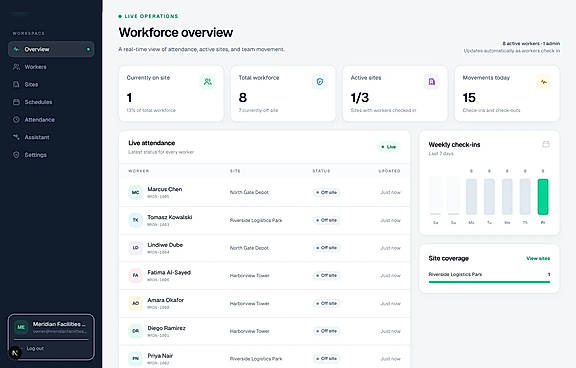This screenshot has width=576, height=368.
Task: Click the Assistant sparkle icon
Action: [x=16, y=137]
